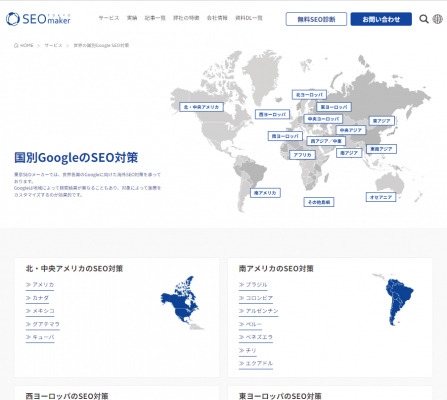Click the 南アメリカのSEO対策 card heading
The image size is (447, 400).
pyautogui.click(x=276, y=268)
